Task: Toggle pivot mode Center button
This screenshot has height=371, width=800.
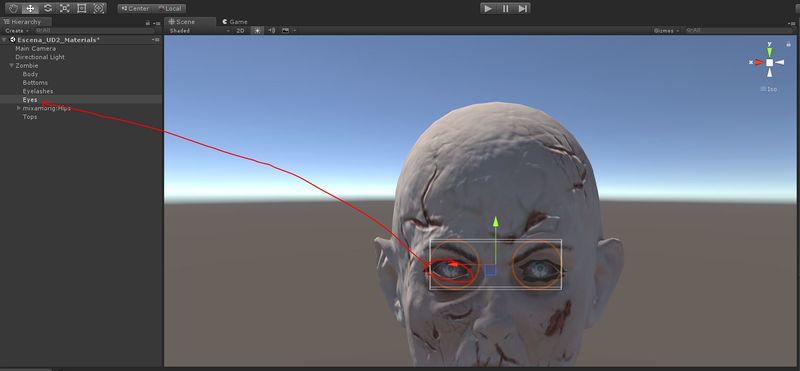Action: click(135, 9)
